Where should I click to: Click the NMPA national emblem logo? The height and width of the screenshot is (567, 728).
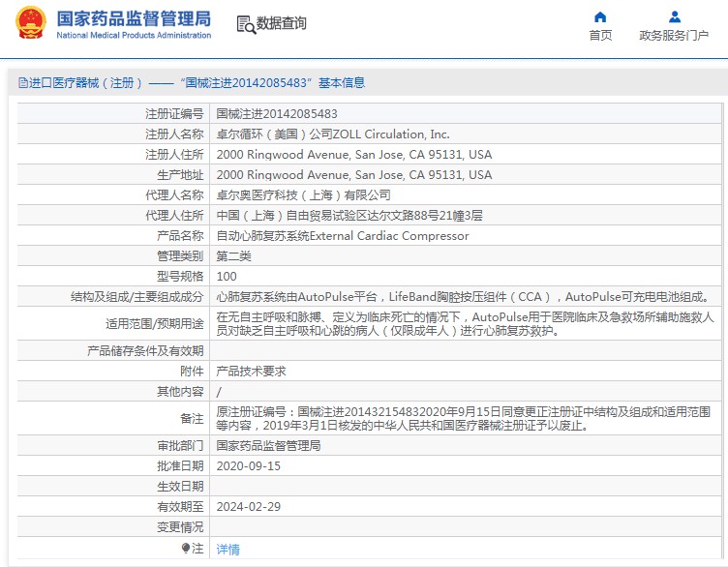click(x=28, y=24)
